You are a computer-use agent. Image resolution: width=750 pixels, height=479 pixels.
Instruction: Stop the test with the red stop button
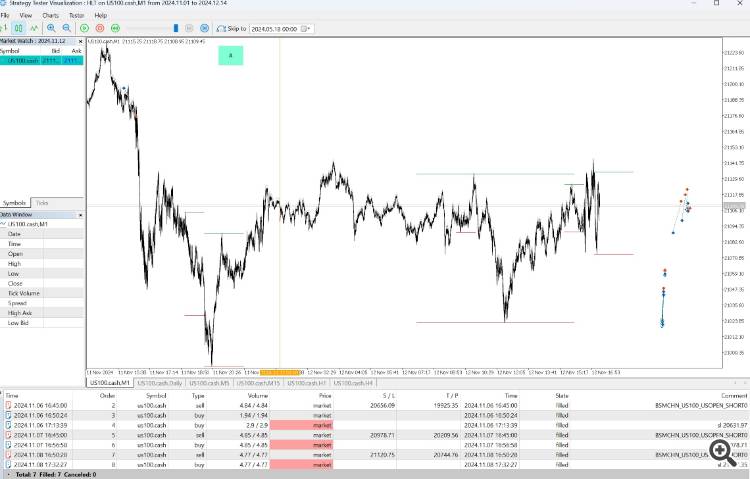100,28
